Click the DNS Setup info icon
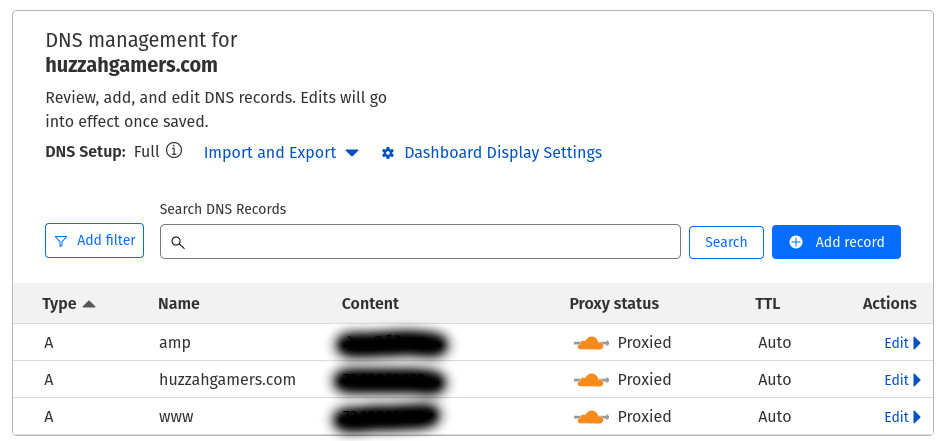The height and width of the screenshot is (441, 944). click(174, 150)
